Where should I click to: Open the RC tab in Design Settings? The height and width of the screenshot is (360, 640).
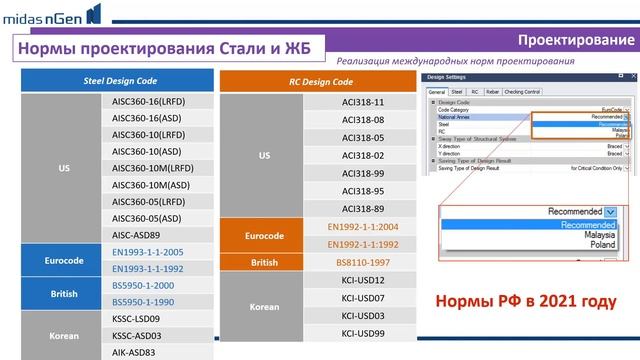(475, 92)
